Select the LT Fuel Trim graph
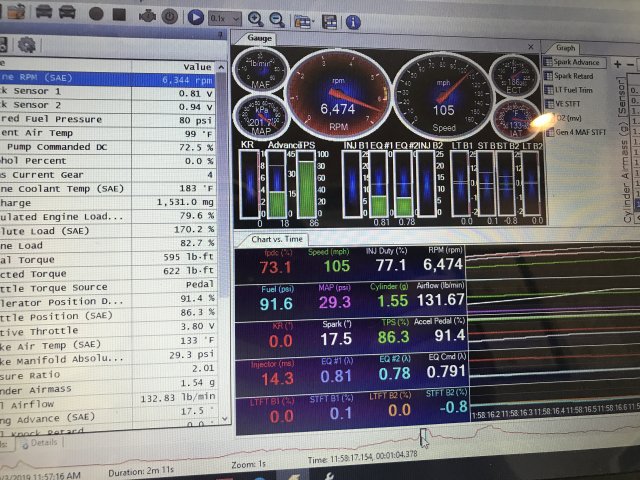Viewport: 640px width, 480px height. (568, 90)
